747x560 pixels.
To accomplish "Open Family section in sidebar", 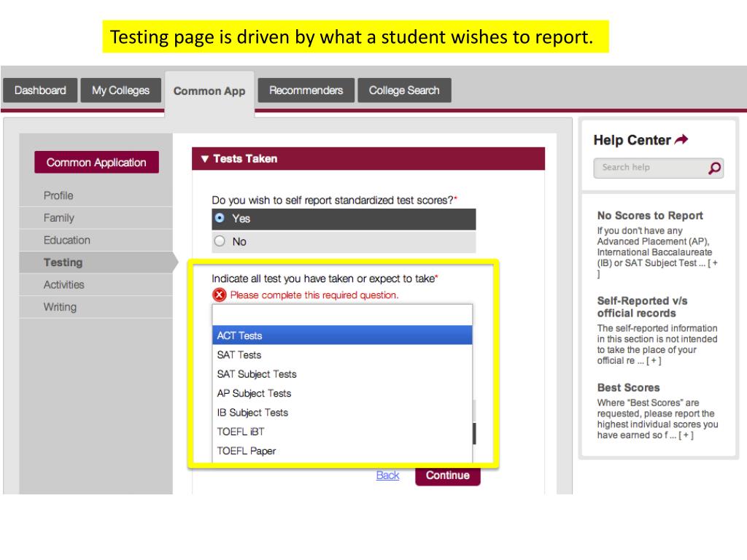I will click(96, 218).
